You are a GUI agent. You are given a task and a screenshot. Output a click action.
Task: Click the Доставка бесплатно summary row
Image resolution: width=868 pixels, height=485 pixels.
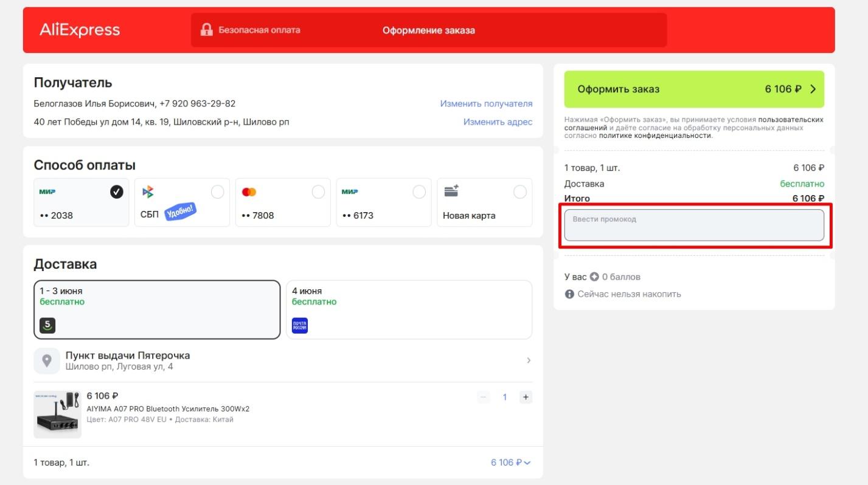pyautogui.click(x=694, y=184)
